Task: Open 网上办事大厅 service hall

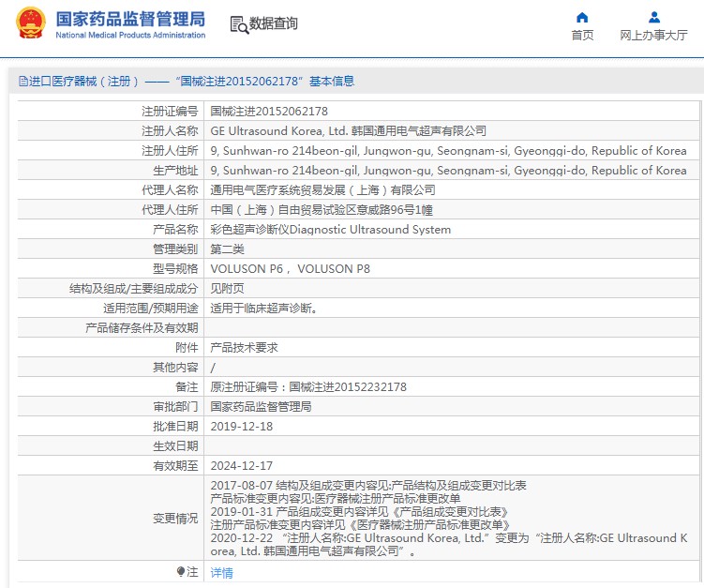Action: [x=653, y=35]
